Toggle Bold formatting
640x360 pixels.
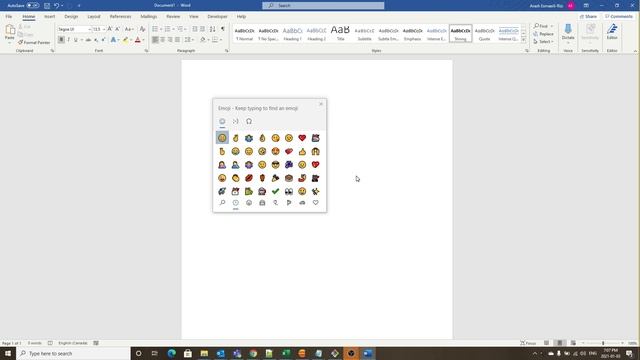(61, 40)
